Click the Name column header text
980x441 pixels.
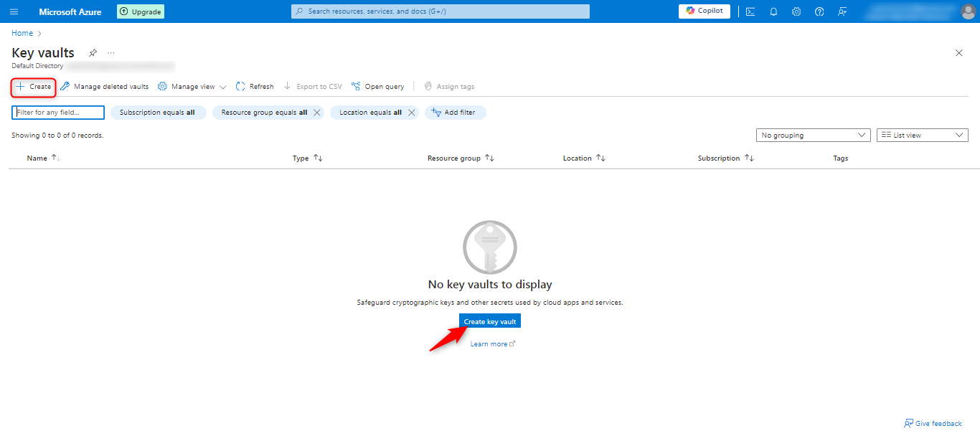(37, 158)
